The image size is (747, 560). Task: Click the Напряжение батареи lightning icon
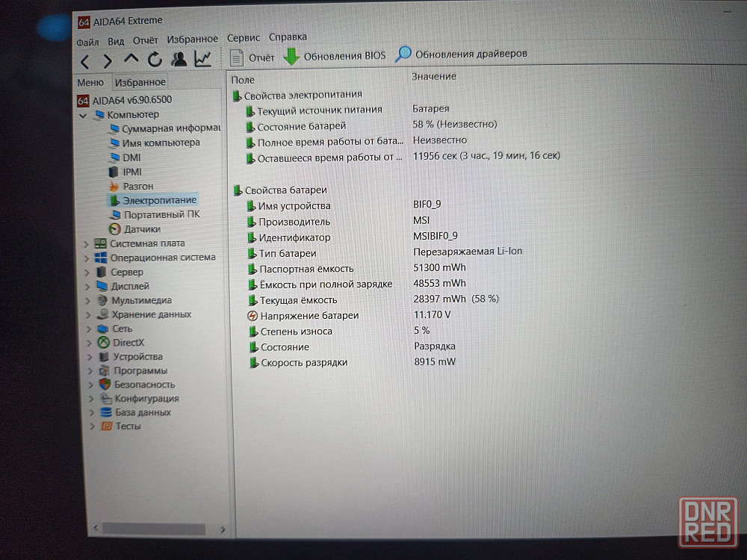pos(252,316)
